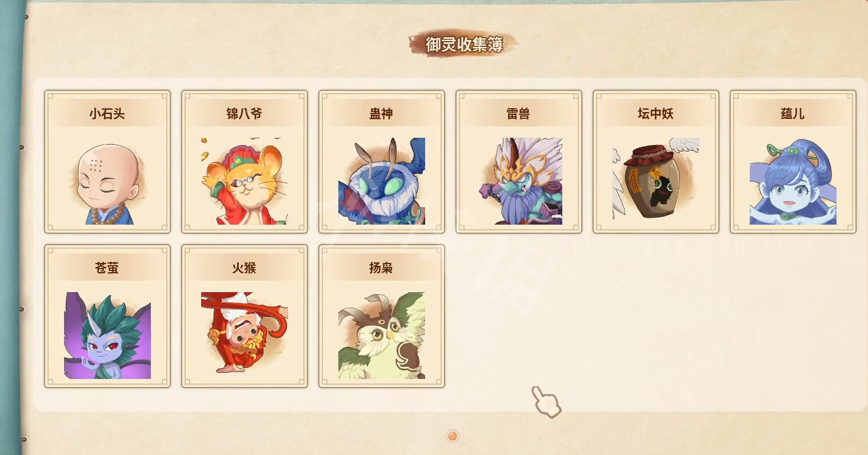Select the 苍萤 green-haired demon portrait

tap(107, 336)
